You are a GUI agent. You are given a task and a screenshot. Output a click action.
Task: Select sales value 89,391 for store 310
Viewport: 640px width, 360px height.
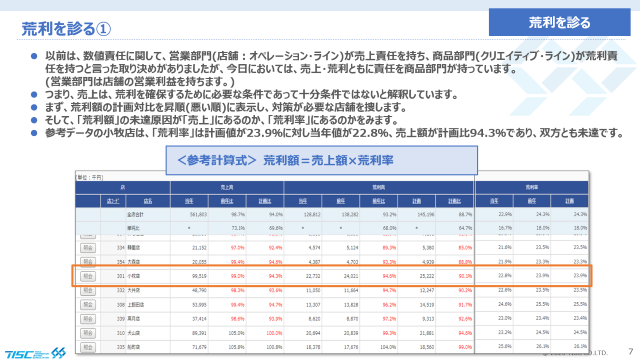(200, 333)
